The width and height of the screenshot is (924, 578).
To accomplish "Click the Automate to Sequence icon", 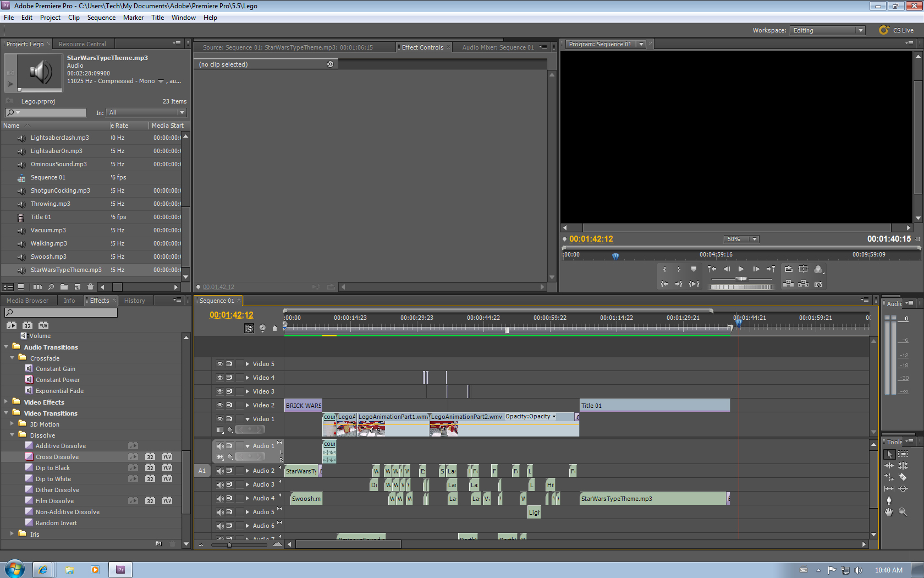I will point(37,287).
